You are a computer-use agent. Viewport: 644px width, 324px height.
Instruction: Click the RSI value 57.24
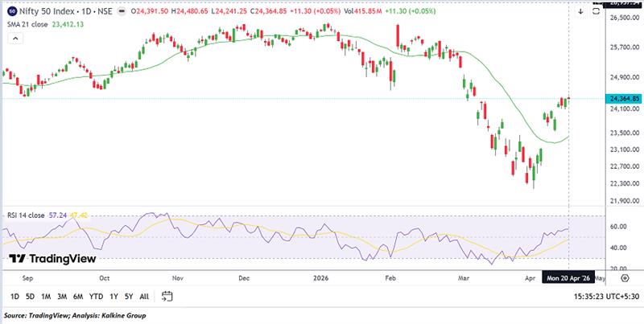click(57, 215)
